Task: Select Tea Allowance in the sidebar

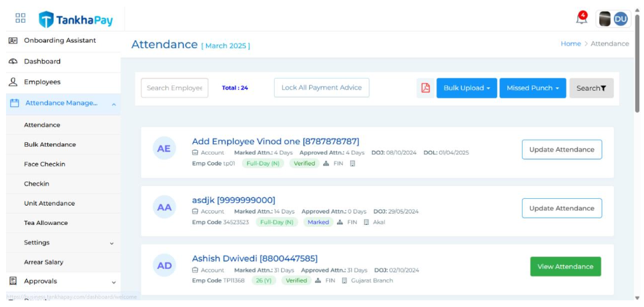Action: pyautogui.click(x=46, y=223)
